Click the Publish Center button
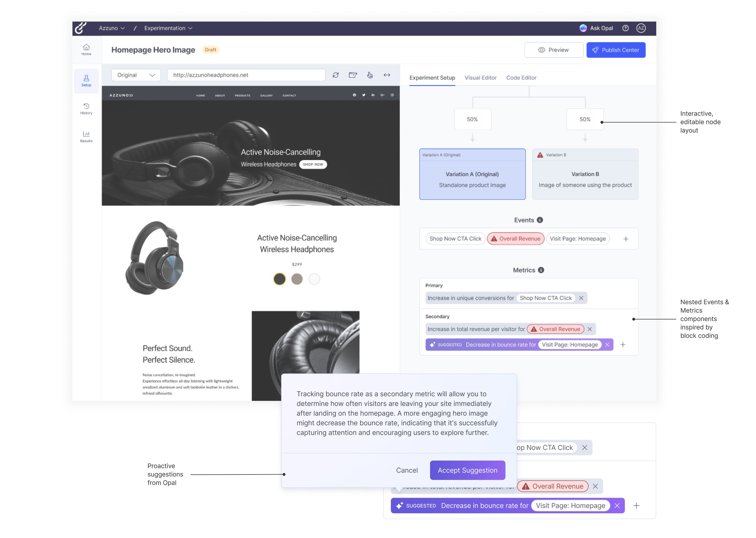756x538 pixels. (x=616, y=50)
